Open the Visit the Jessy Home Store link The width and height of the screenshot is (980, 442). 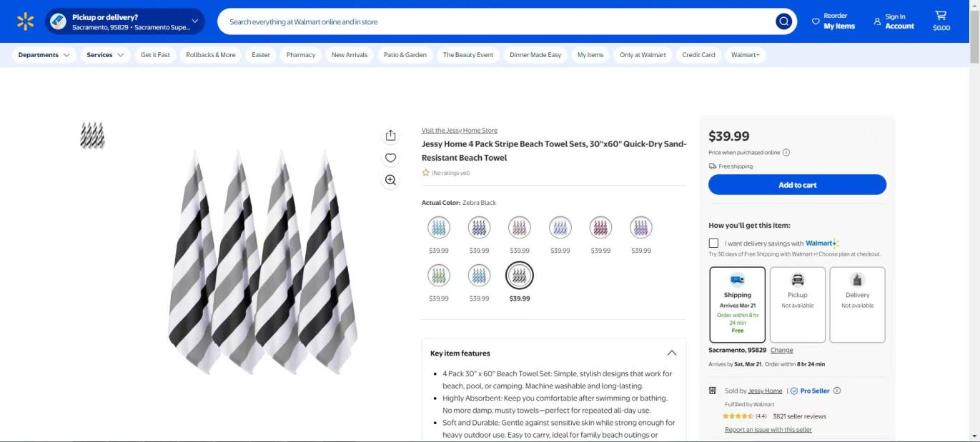459,131
